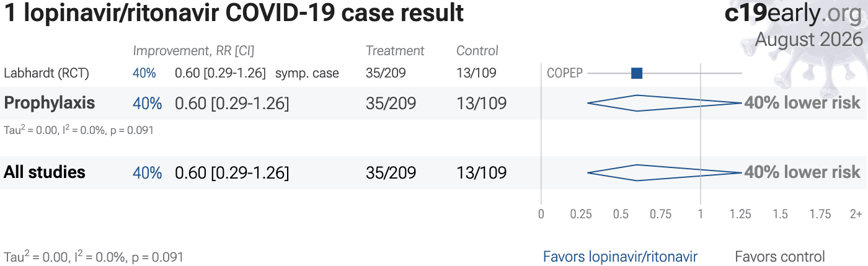Screen dimensions: 868x266
Task: Click the All studies row label
Action: [45, 172]
